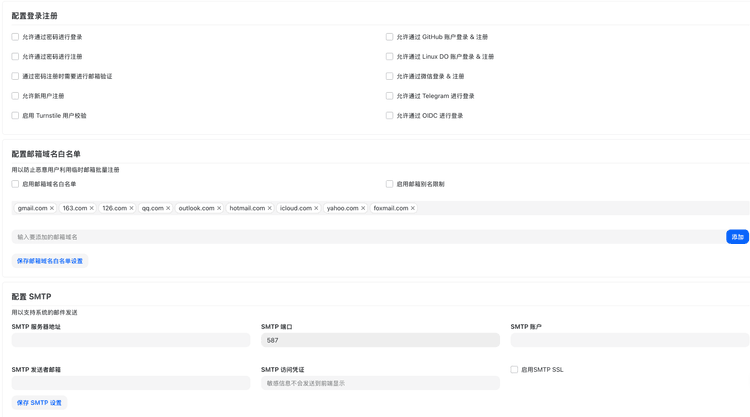Remove 126.com domain tag
Image resolution: width=750 pixels, height=417 pixels.
click(x=131, y=208)
